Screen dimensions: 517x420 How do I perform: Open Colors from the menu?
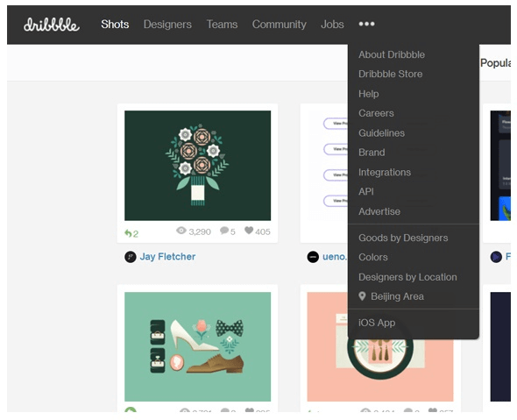[x=373, y=257]
